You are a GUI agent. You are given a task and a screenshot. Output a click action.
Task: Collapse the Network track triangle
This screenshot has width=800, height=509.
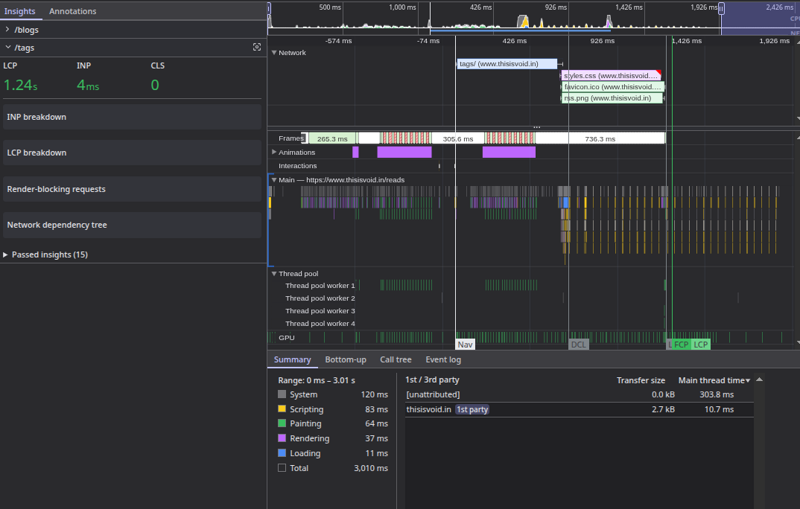[x=274, y=53]
